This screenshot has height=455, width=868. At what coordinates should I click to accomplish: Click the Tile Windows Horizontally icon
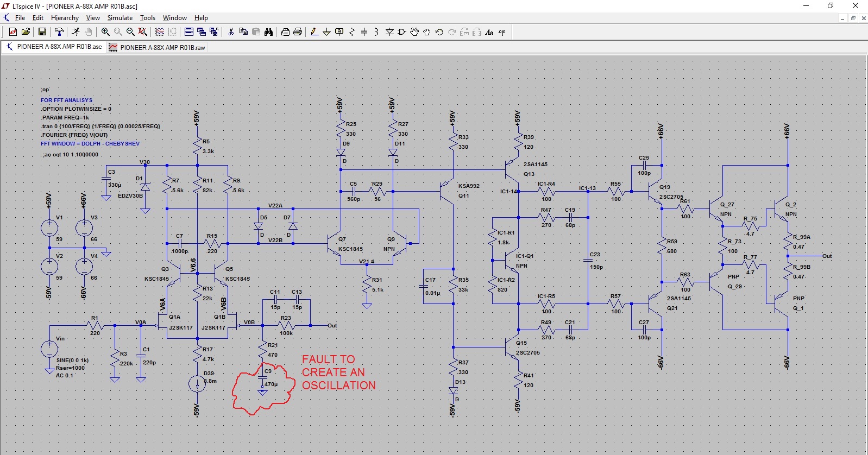point(189,32)
